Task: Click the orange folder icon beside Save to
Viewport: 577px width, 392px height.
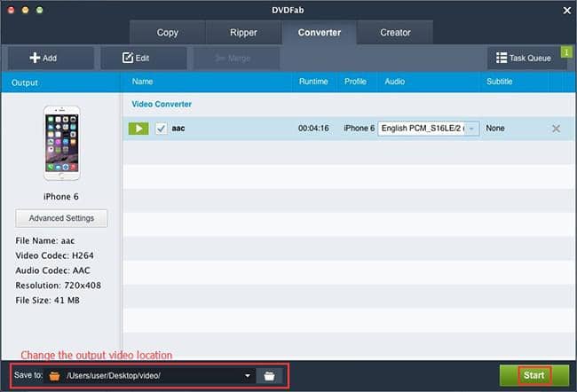Action: [54, 376]
